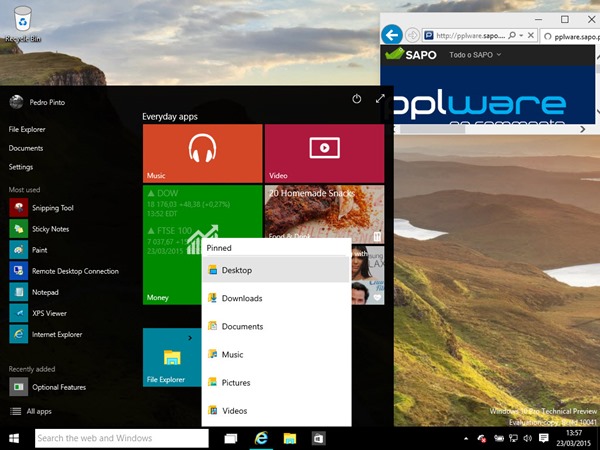Click File Explorer taskbar icon
Image resolution: width=600 pixels, height=450 pixels.
(290, 439)
